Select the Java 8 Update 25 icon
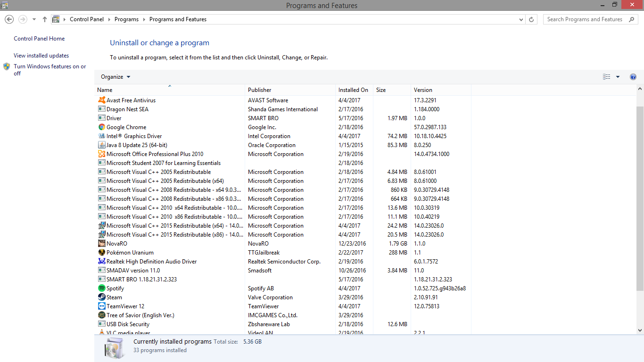 [101, 145]
